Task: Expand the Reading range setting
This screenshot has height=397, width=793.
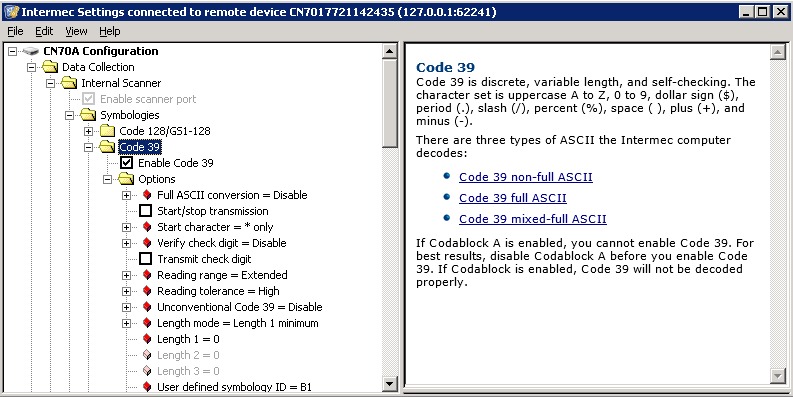Action: coord(126,275)
